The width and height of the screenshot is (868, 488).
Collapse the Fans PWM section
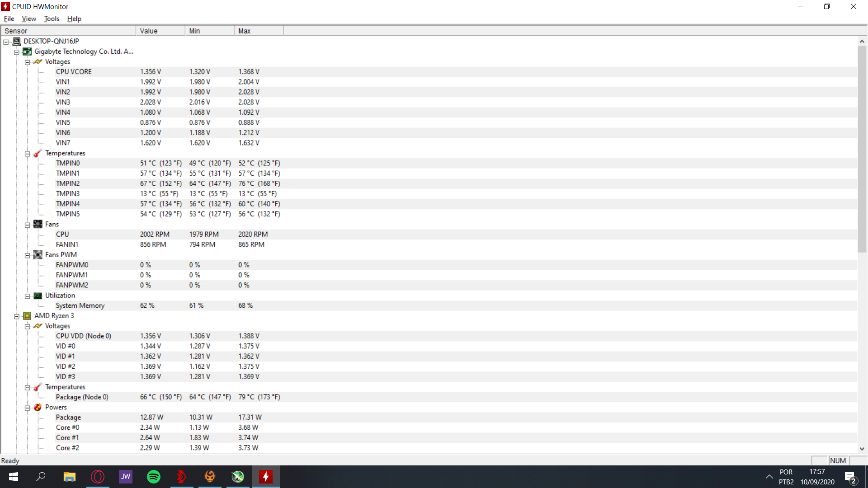tap(28, 255)
